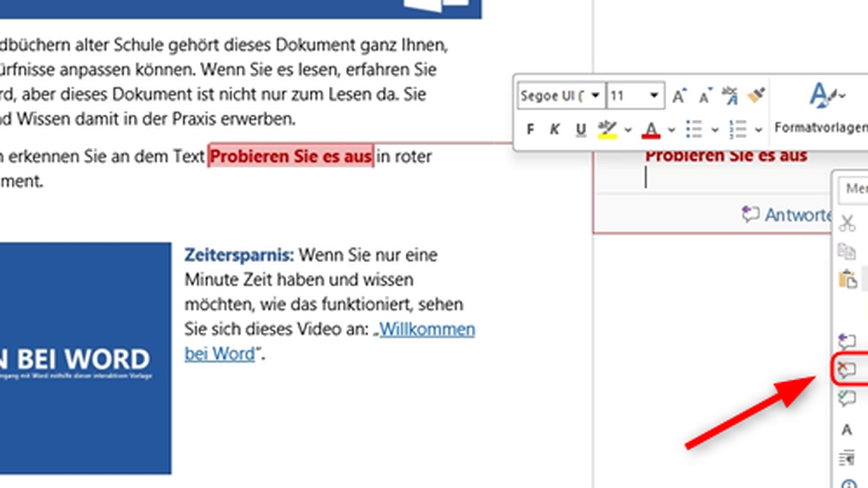Click the Increase Font Size icon
The image size is (868, 488).
coord(677,95)
